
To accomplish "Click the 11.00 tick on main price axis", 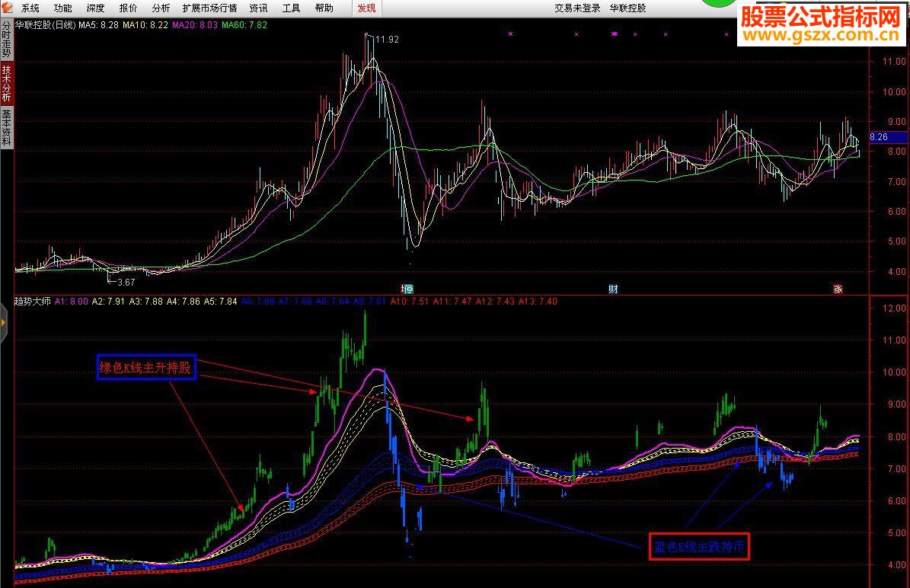I will (x=894, y=62).
